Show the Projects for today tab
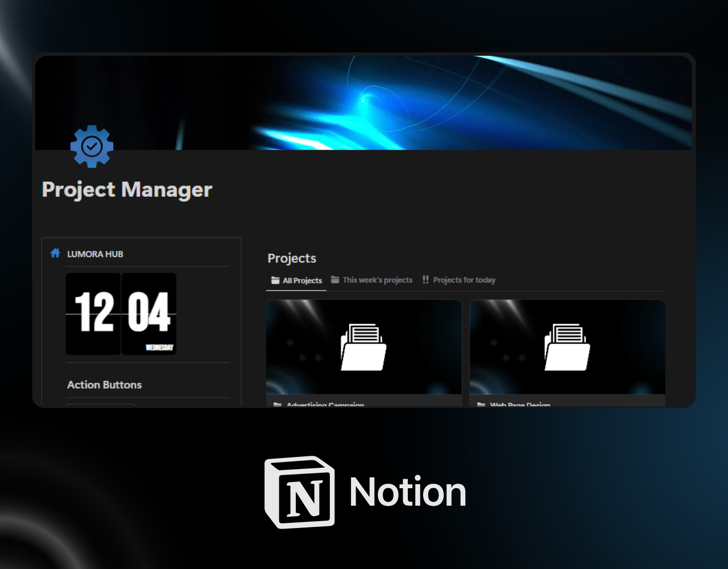 click(459, 280)
